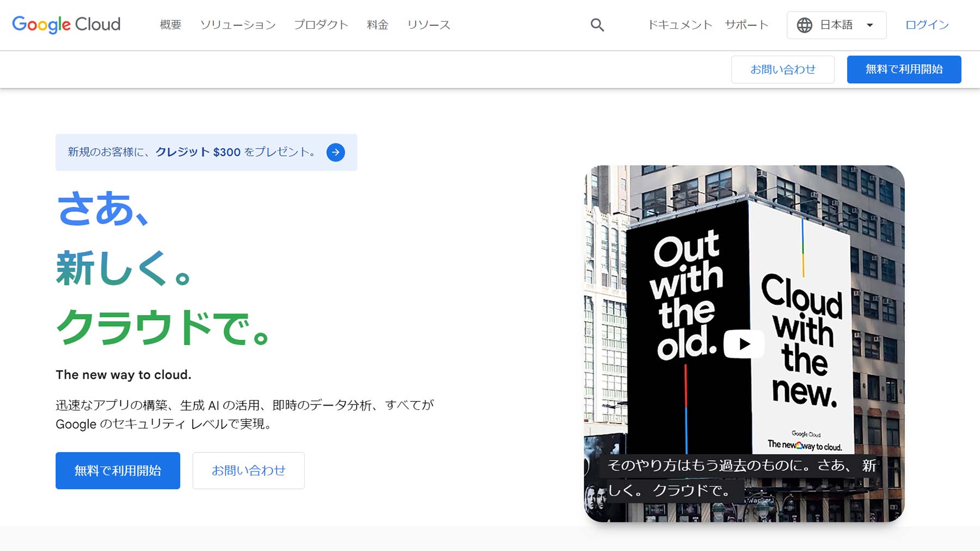Open the 概要 menu item
The height and width of the screenshot is (551, 980).
[170, 25]
